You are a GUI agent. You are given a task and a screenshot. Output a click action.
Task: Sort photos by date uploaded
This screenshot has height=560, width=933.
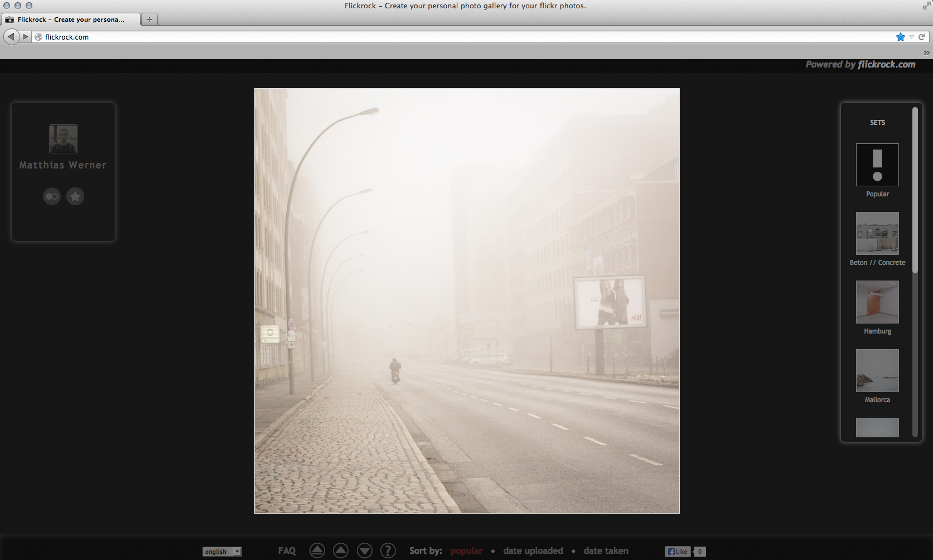coord(533,551)
